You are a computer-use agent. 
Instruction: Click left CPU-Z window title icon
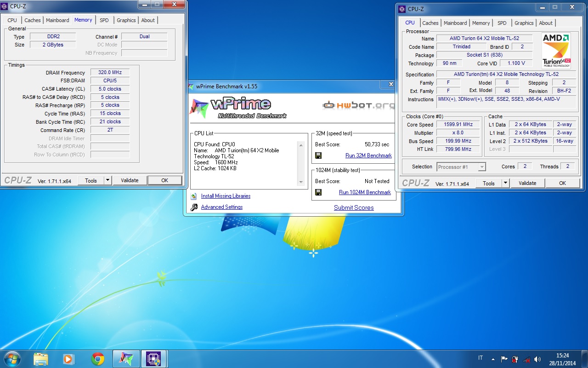pyautogui.click(x=5, y=6)
